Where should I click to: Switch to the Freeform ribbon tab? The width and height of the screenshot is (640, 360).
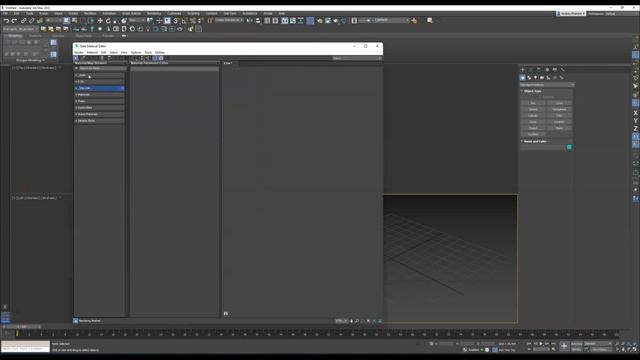point(36,36)
